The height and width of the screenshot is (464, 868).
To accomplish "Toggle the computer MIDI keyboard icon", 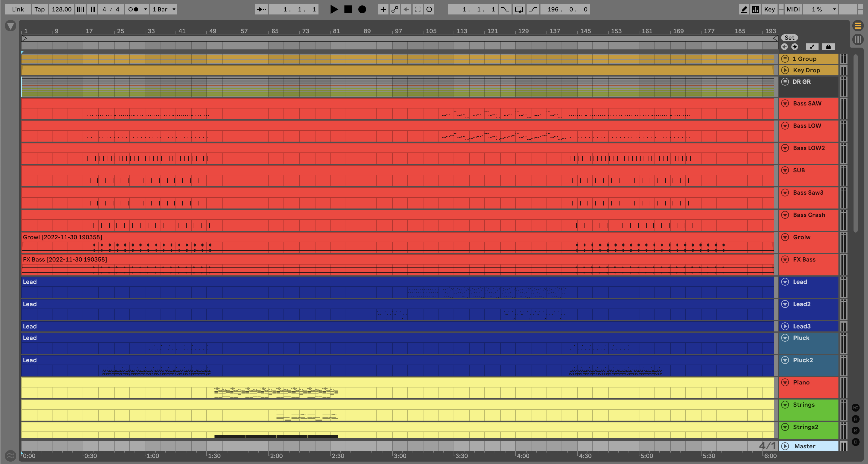I will [756, 9].
